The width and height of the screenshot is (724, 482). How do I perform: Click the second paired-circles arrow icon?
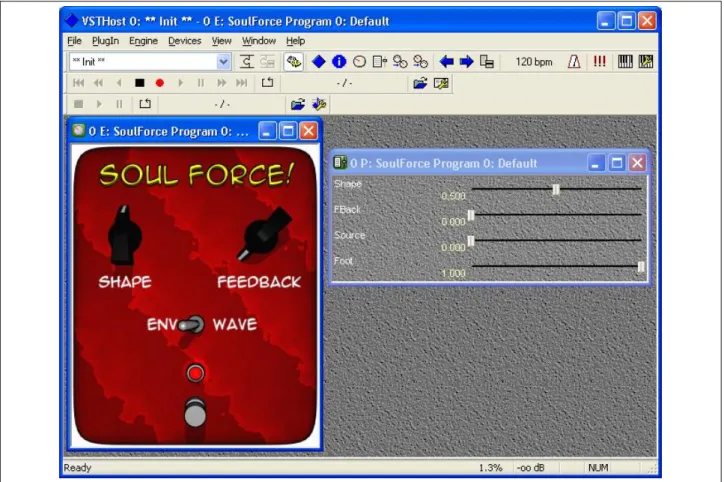pyautogui.click(x=421, y=61)
